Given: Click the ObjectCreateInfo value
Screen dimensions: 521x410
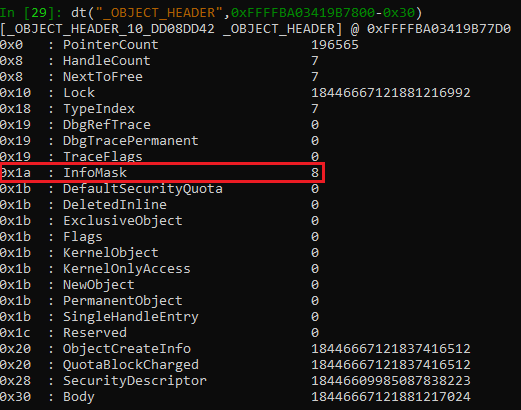Looking at the screenshot, I should point(391,349).
